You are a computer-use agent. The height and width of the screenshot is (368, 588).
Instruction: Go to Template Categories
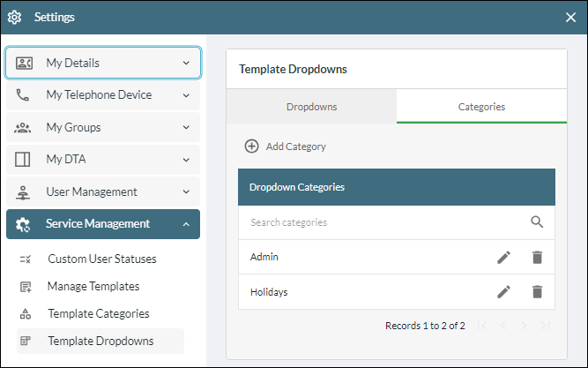coord(98,313)
